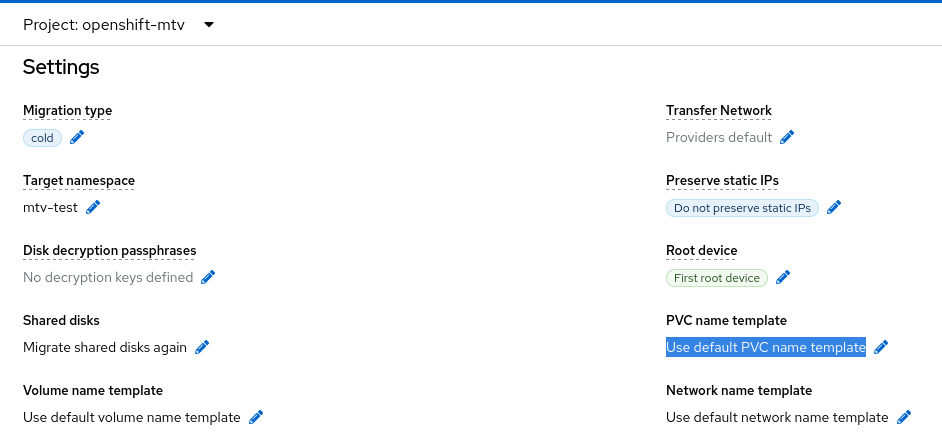Click the cold migration type badge
The width and height of the screenshot is (942, 438).
[42, 138]
